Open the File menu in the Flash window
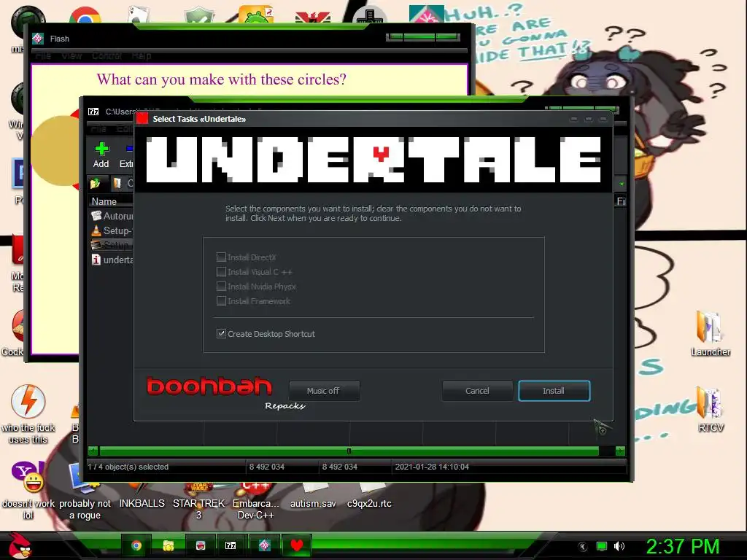The width and height of the screenshot is (747, 560). click(43, 55)
